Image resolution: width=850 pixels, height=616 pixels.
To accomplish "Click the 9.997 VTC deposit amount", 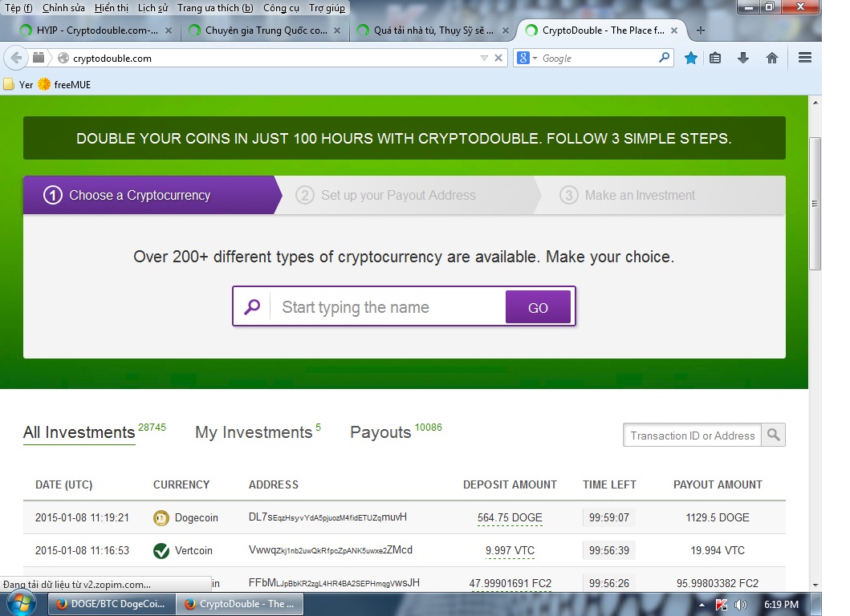I will tap(510, 551).
